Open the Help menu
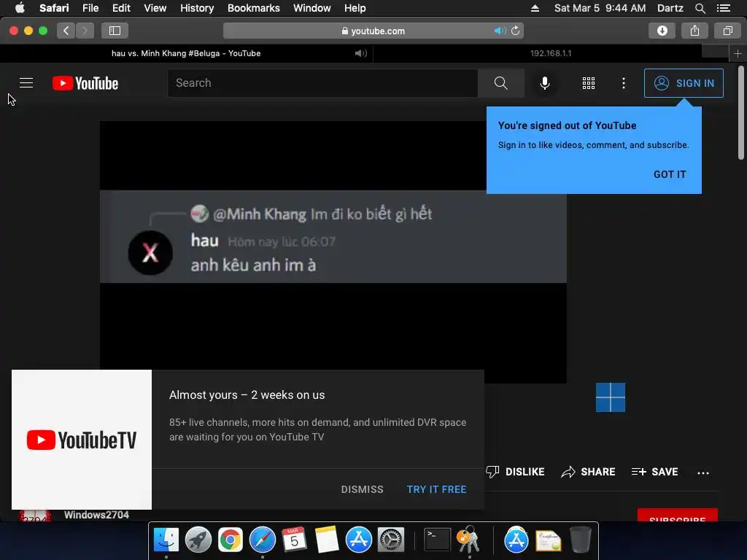 point(355,8)
